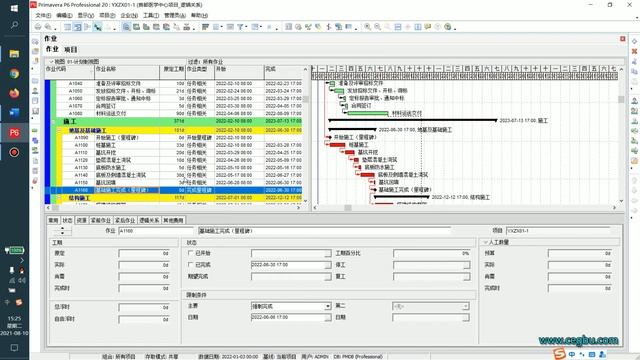Close the activities view with the red icon
640x360 pixels.
point(622,39)
